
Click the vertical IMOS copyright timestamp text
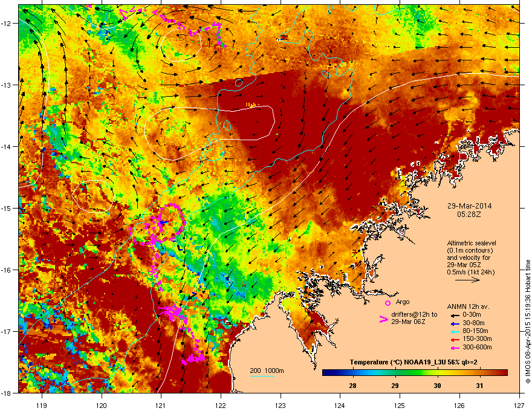[528, 322]
